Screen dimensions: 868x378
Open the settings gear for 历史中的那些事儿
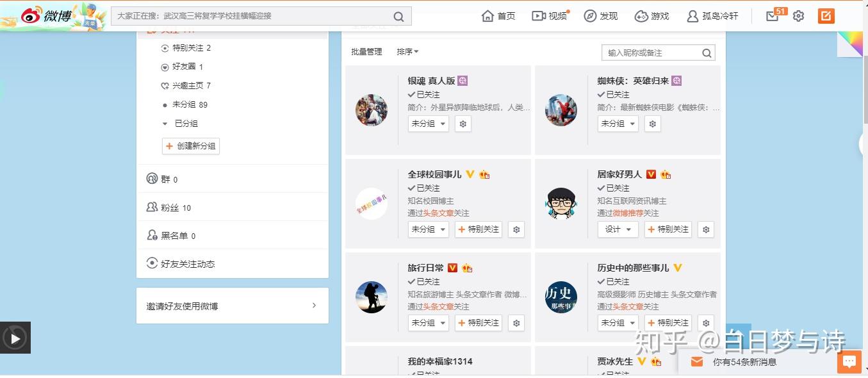coord(706,323)
